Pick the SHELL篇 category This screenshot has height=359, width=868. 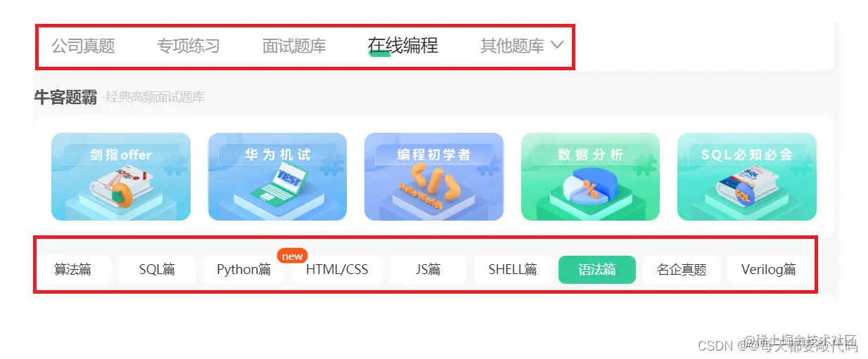click(x=513, y=269)
